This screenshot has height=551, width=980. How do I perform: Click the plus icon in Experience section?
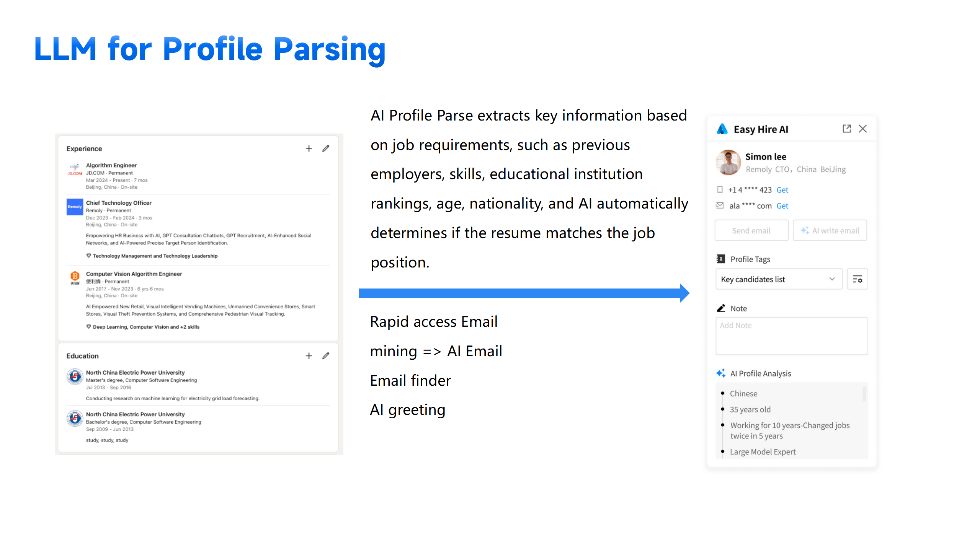tap(309, 148)
